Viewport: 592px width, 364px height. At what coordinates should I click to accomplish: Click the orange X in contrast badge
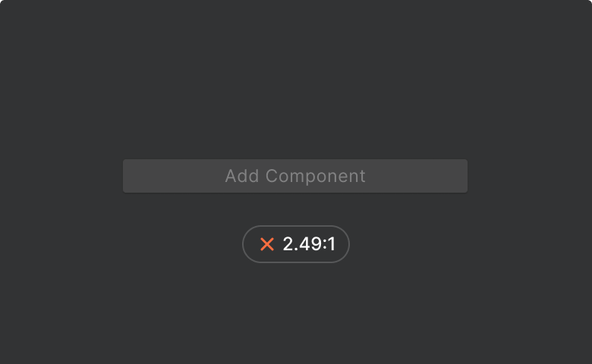(x=266, y=244)
